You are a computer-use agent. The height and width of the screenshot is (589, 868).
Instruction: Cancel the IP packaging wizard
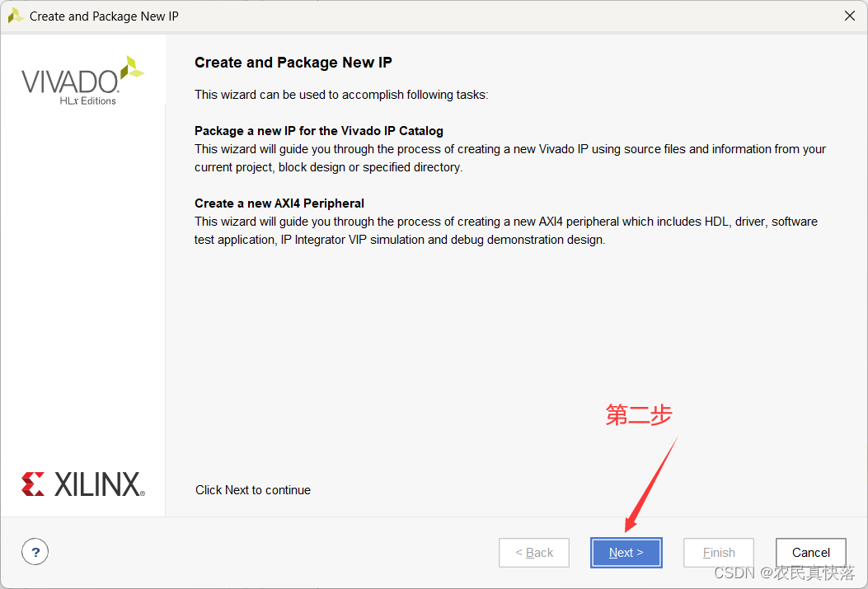(x=810, y=553)
